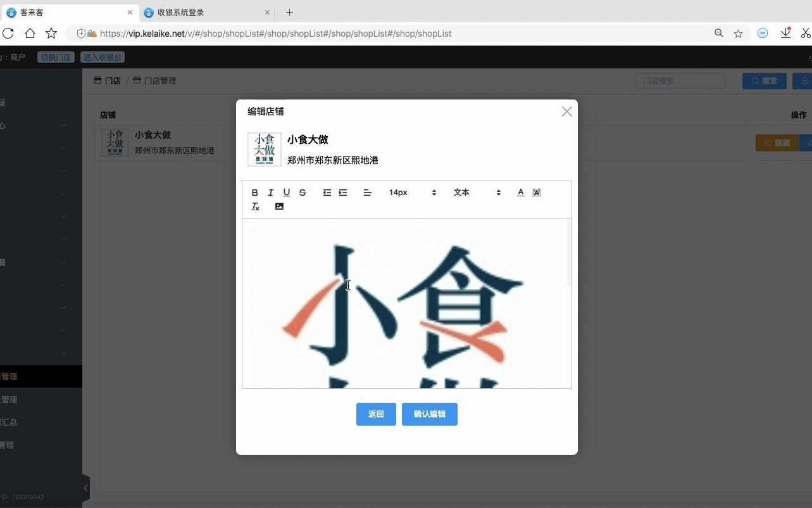Open the text alignment icon
This screenshot has width=812, height=508.
click(367, 193)
